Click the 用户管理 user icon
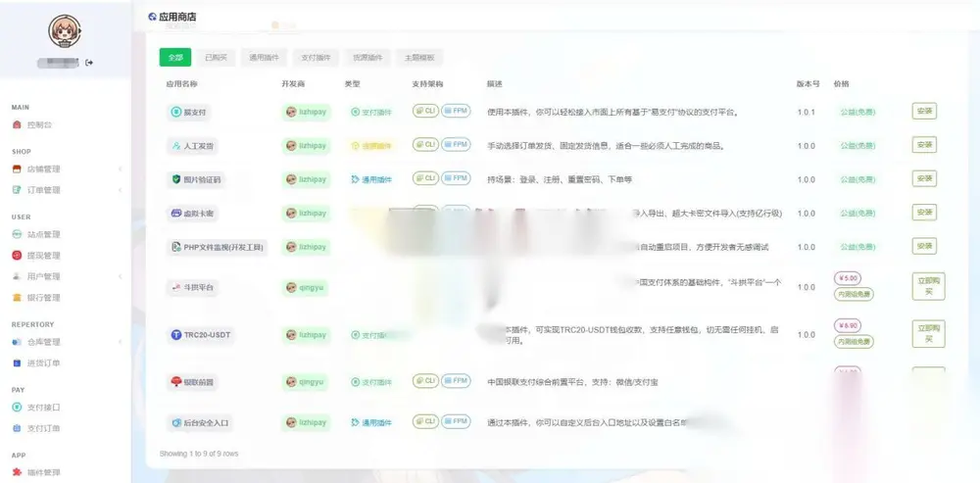 (17, 276)
